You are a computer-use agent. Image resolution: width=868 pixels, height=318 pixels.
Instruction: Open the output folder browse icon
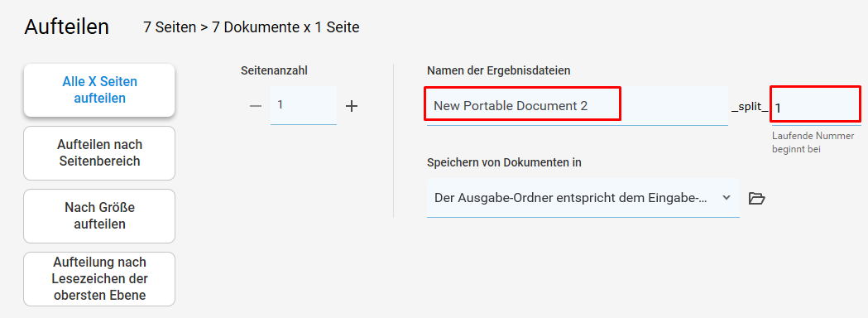pos(757,198)
